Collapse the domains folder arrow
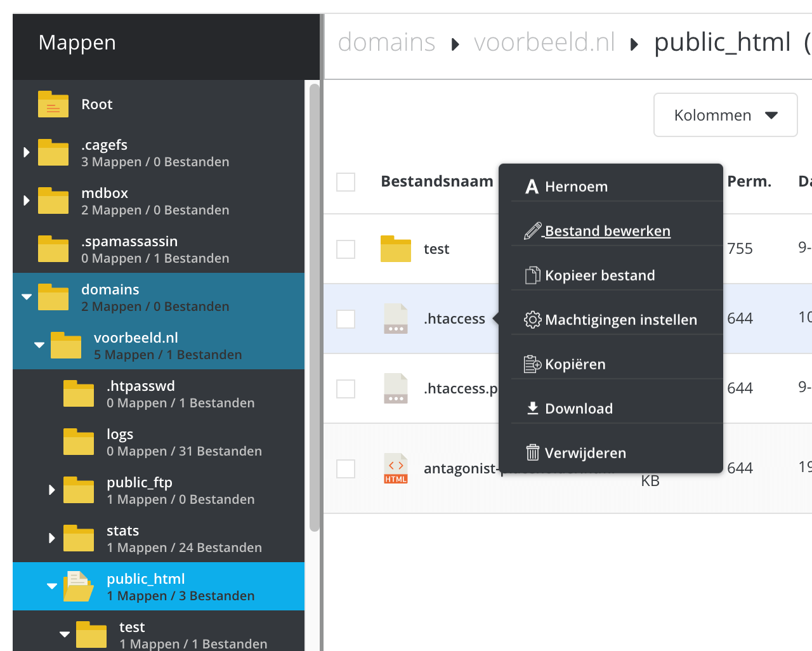This screenshot has width=812, height=651. [27, 296]
